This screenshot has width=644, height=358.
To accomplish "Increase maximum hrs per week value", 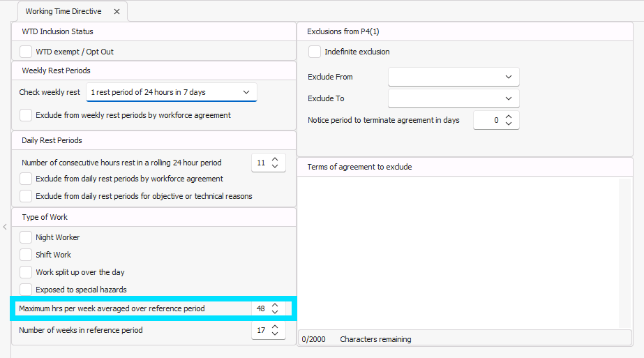I will click(x=275, y=304).
